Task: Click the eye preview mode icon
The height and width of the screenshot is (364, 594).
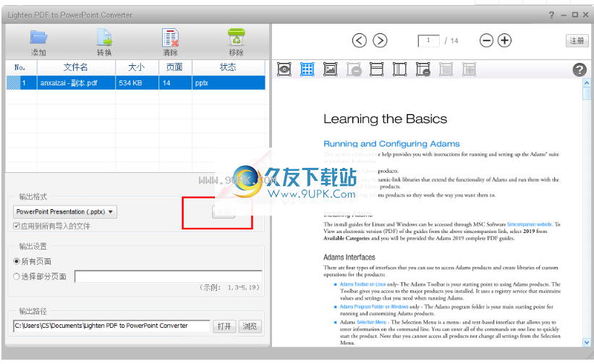Action: point(284,69)
